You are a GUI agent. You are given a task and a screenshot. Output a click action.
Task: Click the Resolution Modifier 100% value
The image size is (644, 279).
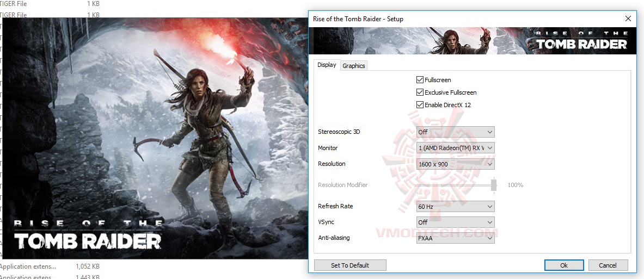click(x=516, y=185)
